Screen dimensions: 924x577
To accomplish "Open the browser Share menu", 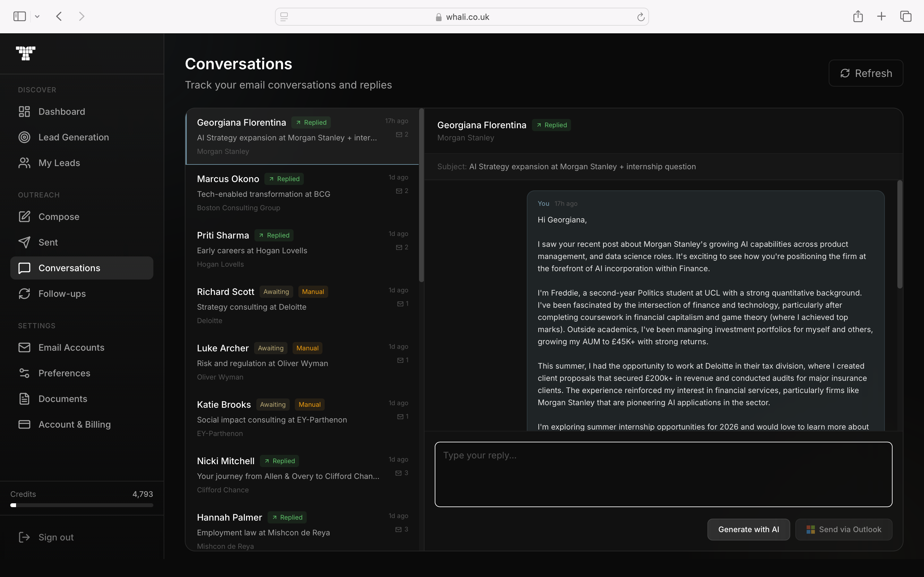I will (x=858, y=16).
